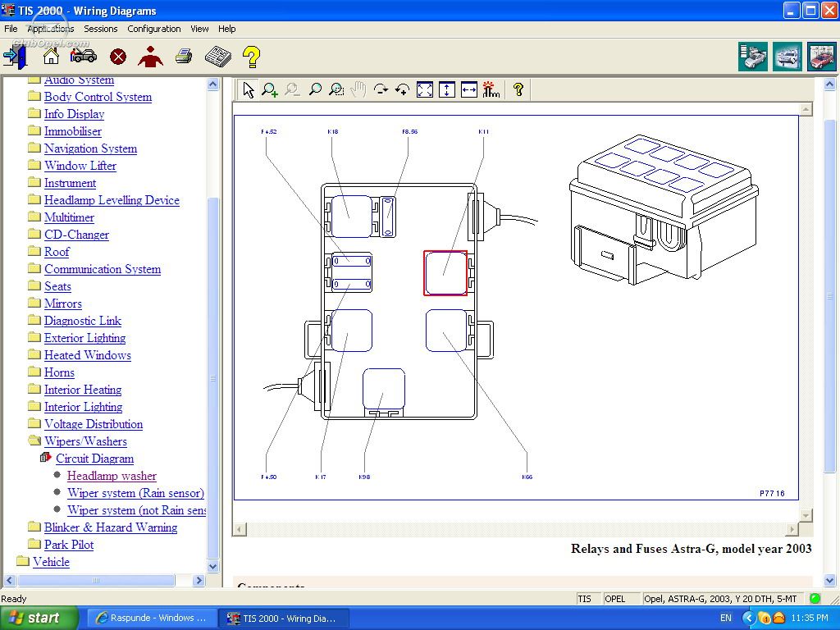Open the large yellow help question mark
This screenshot has width=840, height=630.
251,57
